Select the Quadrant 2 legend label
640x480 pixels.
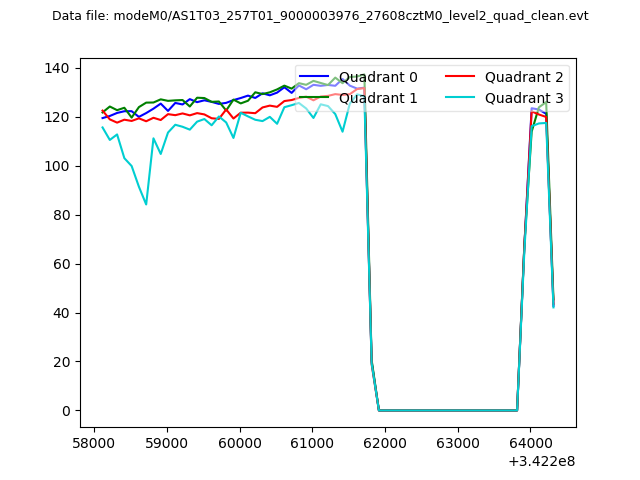(x=524, y=77)
